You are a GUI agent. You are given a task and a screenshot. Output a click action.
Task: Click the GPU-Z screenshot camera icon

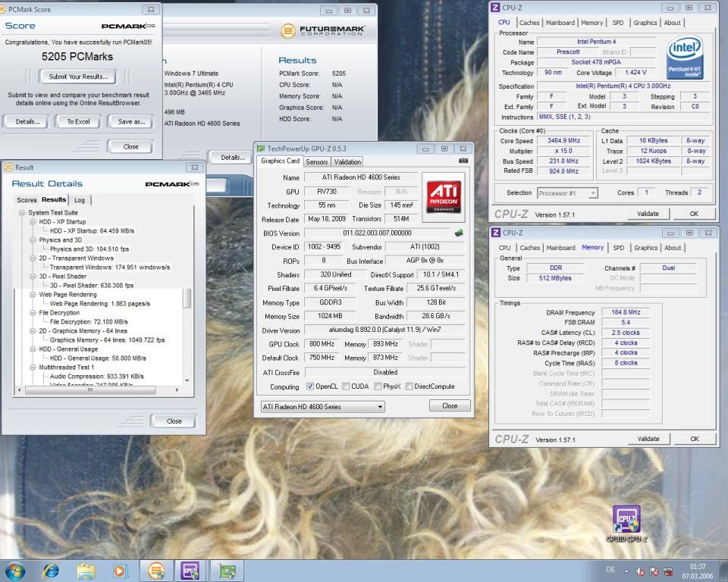point(463,161)
